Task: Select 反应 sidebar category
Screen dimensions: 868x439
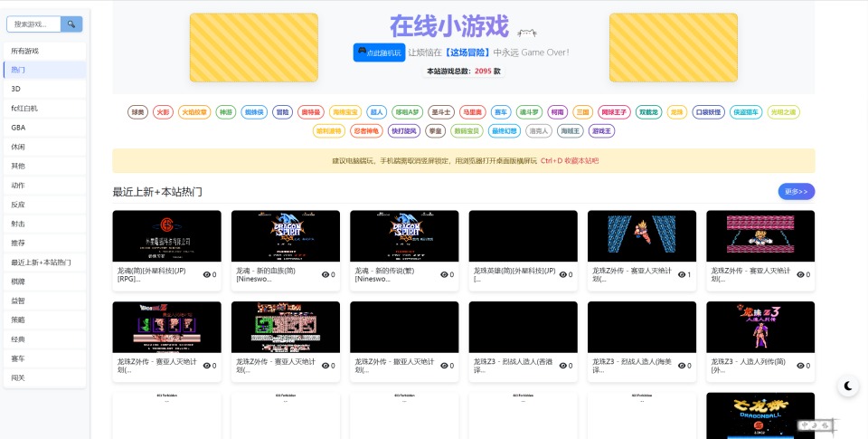Action: click(x=45, y=205)
